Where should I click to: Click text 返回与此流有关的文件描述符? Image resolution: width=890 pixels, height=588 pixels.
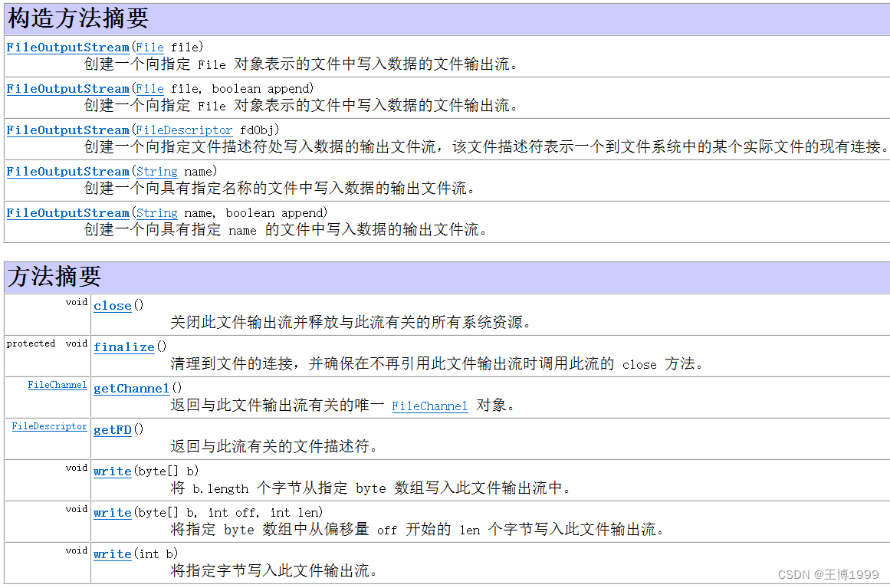pos(274,447)
